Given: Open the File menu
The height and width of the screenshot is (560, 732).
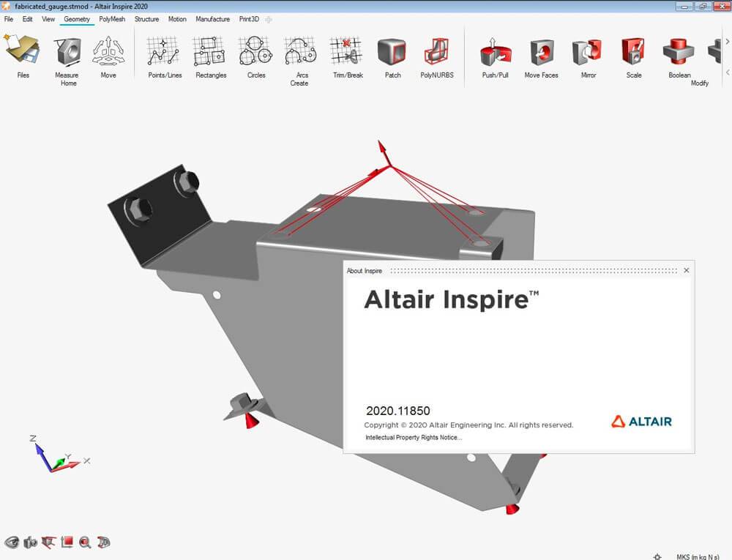Looking at the screenshot, I should (9, 19).
